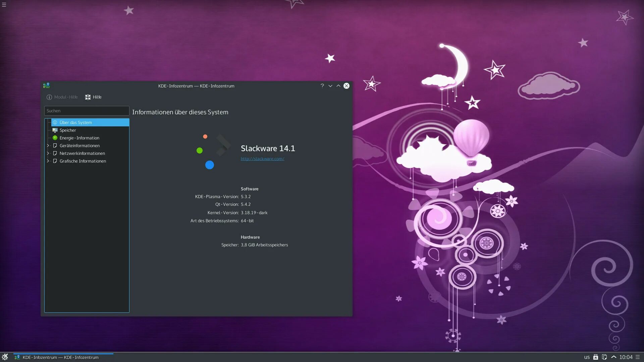Click the question mark context help icon

322,86
